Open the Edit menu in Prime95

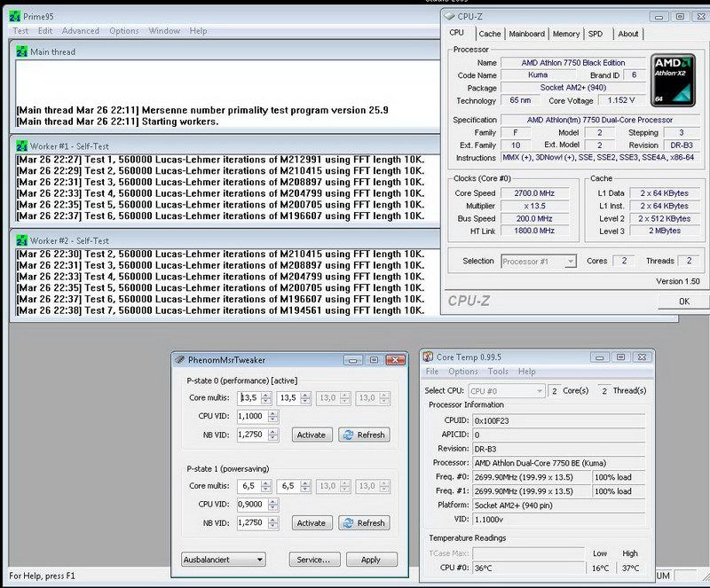click(x=45, y=31)
